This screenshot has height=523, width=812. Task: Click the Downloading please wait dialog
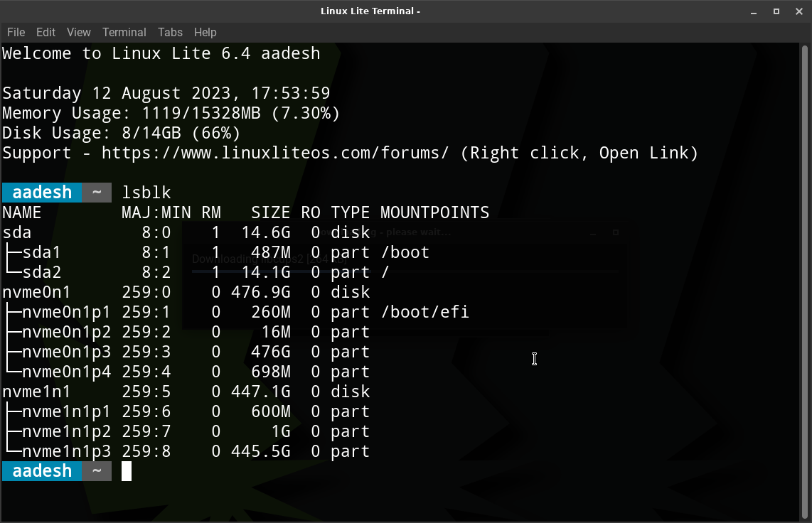[405, 232]
